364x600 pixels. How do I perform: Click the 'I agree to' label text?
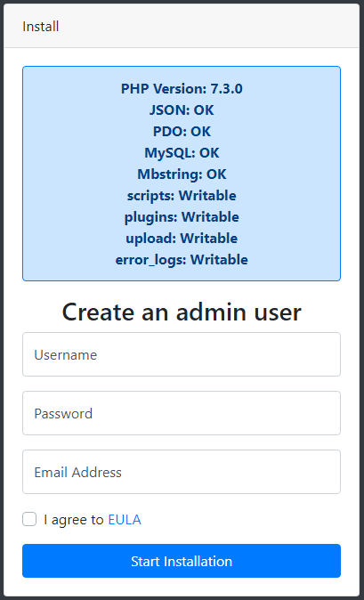pos(73,520)
